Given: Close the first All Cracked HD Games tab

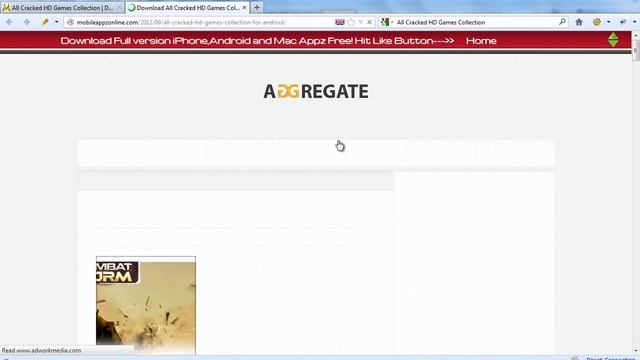Looking at the screenshot, I should pos(119,8).
